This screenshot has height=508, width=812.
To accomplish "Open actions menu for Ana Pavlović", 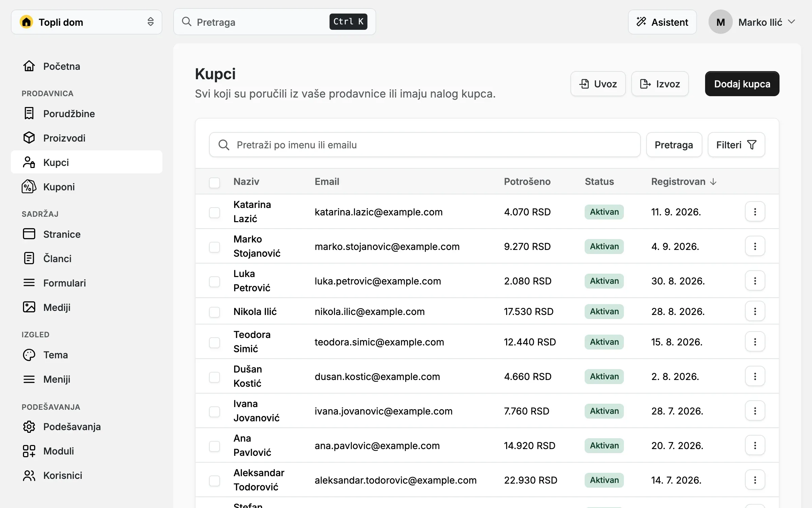I will [755, 445].
